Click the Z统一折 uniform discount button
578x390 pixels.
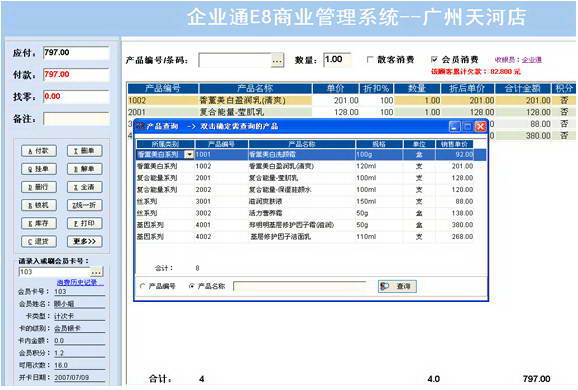coord(84,205)
